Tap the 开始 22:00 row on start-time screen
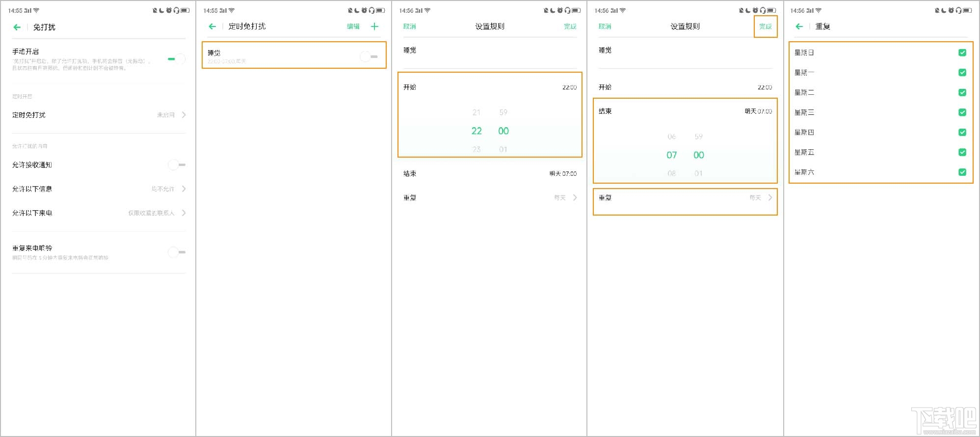Screen dimensions: 980x437 (x=490, y=87)
